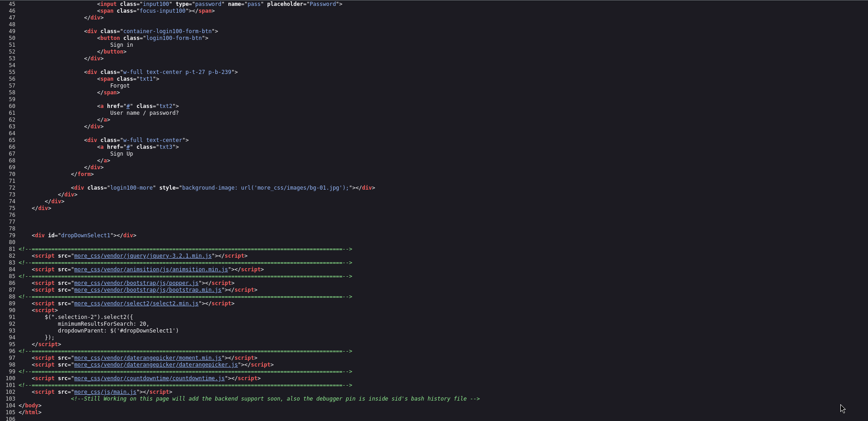Click the word "Forgot" in the txt1 span

120,86
